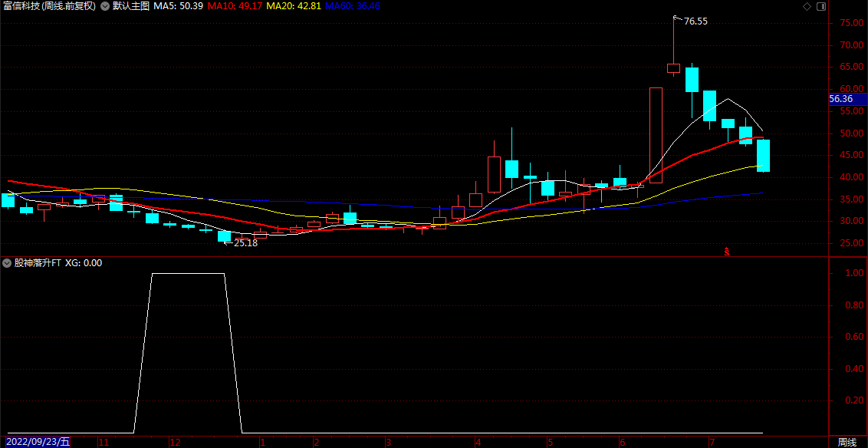Click month 12 on the time axis
868x448 pixels.
[175, 443]
